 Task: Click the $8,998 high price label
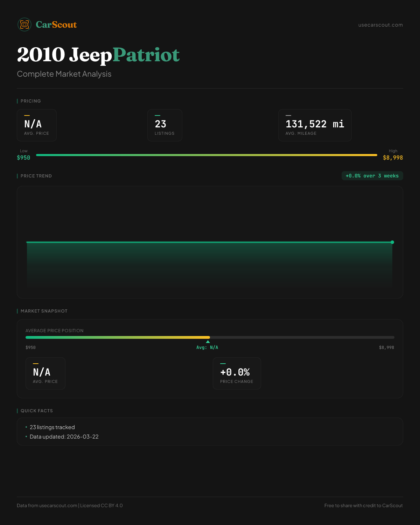pos(393,157)
